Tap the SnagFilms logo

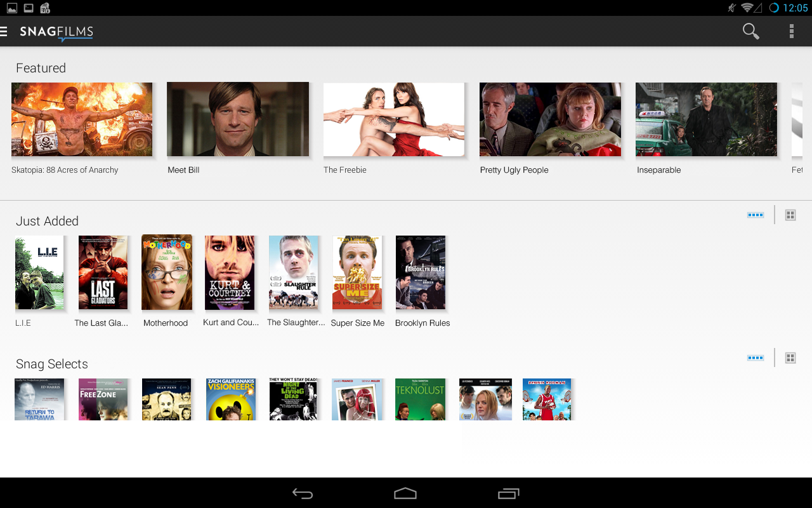click(56, 32)
